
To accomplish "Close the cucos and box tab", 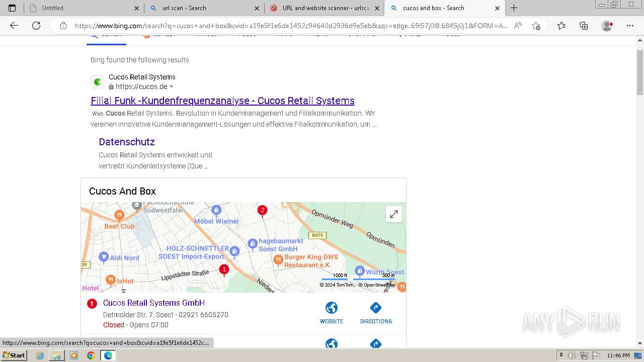I will (498, 8).
